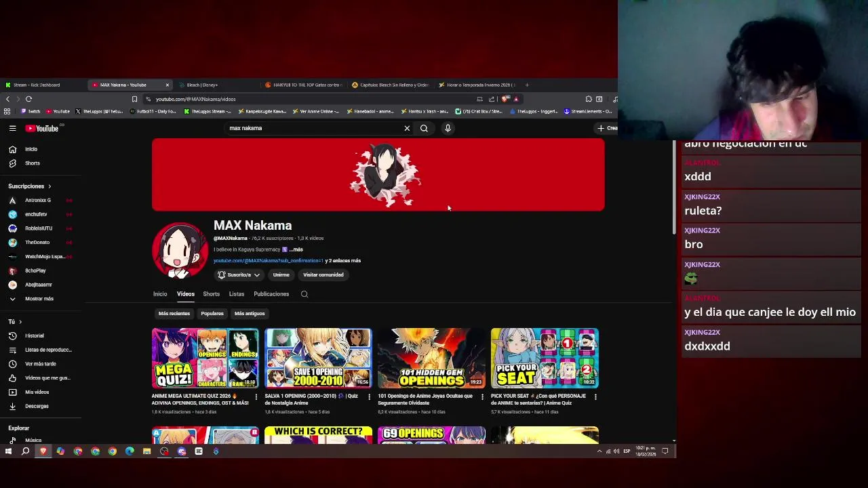Select Más recientes filter chip
868x488 pixels.
click(x=174, y=314)
